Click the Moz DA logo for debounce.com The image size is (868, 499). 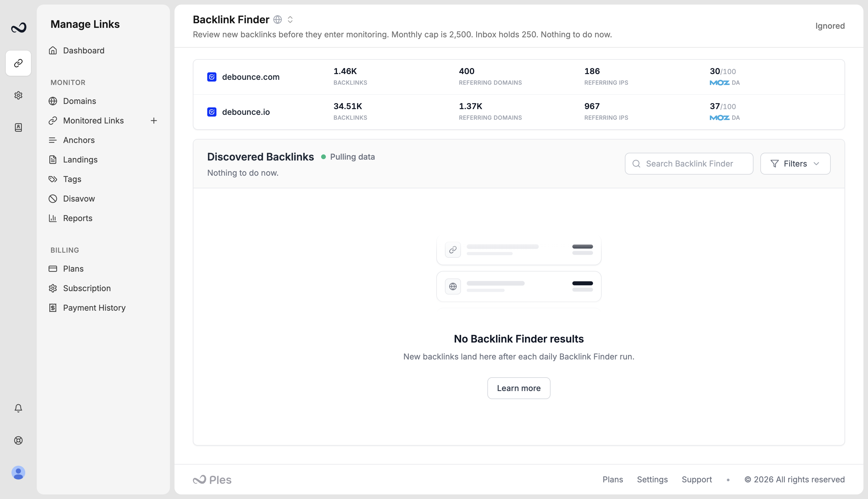click(719, 83)
